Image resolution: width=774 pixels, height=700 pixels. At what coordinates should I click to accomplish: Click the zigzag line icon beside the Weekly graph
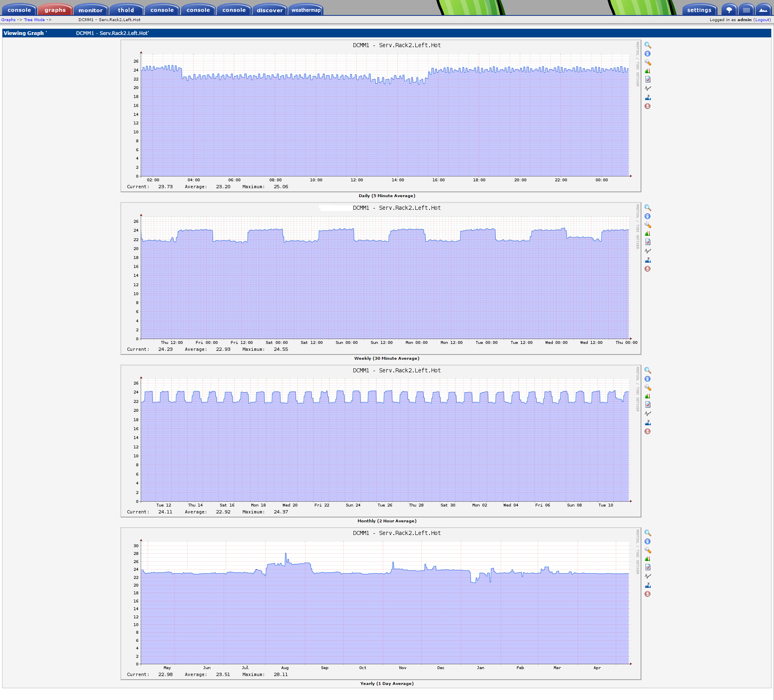pyautogui.click(x=648, y=251)
